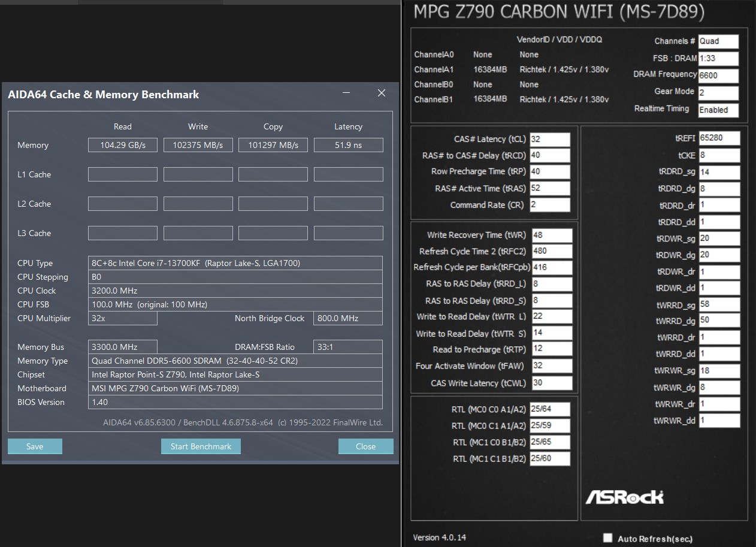Viewport: 756px width, 547px height.
Task: Click the tREFI value 65280 field
Action: [719, 138]
